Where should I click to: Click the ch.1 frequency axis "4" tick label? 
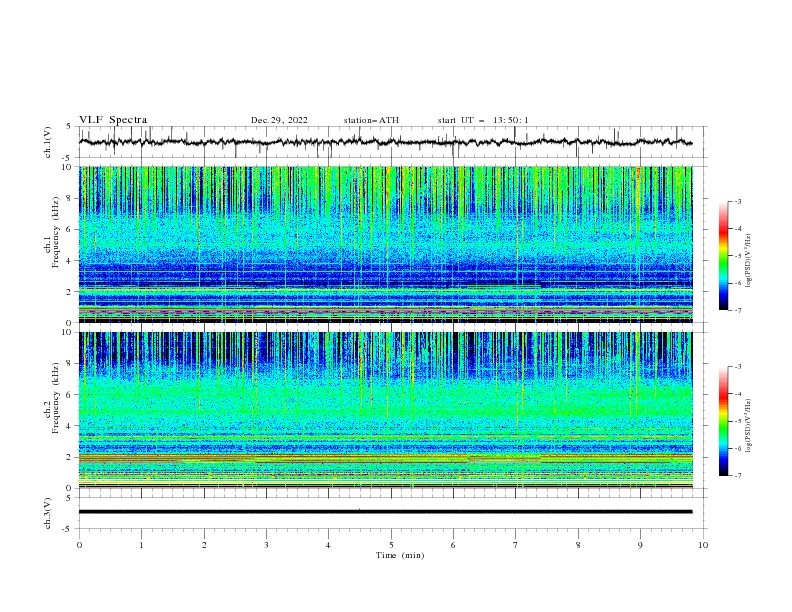pyautogui.click(x=70, y=261)
